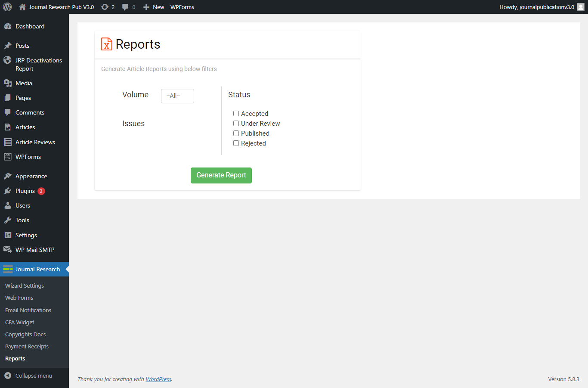Open Web Forms submenu item

[x=19, y=298]
